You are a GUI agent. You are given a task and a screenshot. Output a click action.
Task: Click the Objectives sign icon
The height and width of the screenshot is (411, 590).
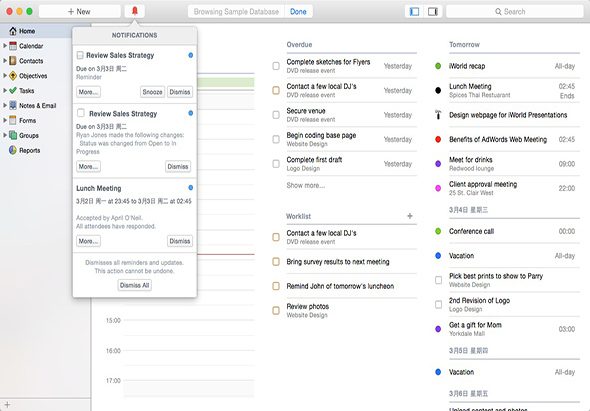[13, 76]
